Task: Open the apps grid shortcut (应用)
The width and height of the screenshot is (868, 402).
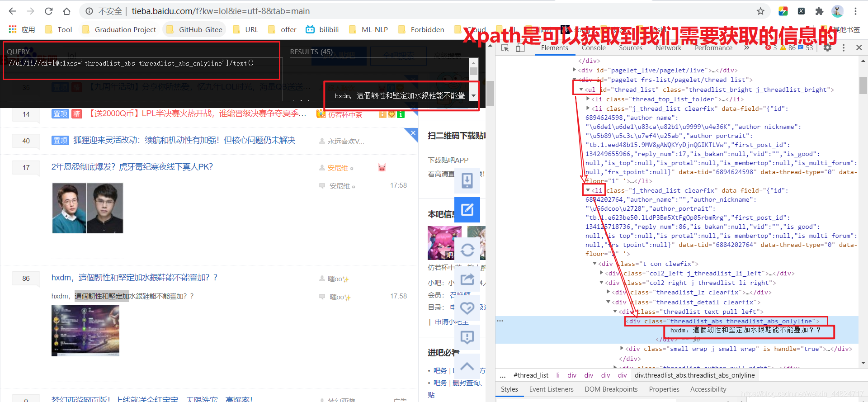Action: [x=22, y=29]
